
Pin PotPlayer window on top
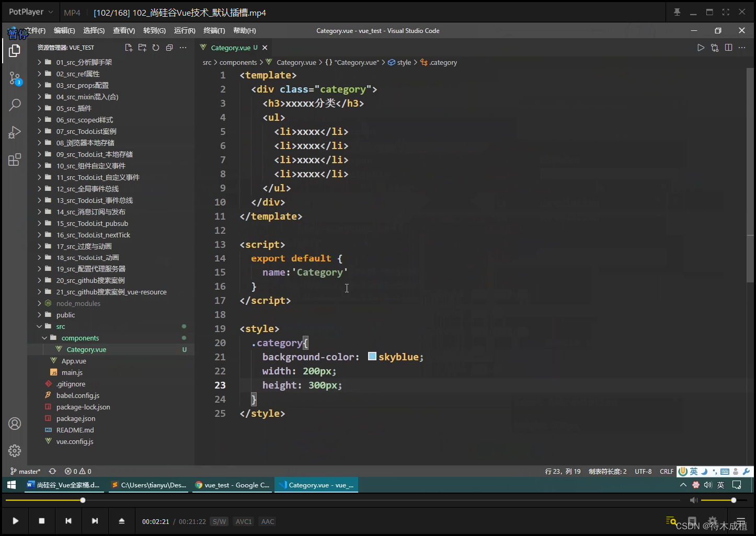pyautogui.click(x=677, y=12)
